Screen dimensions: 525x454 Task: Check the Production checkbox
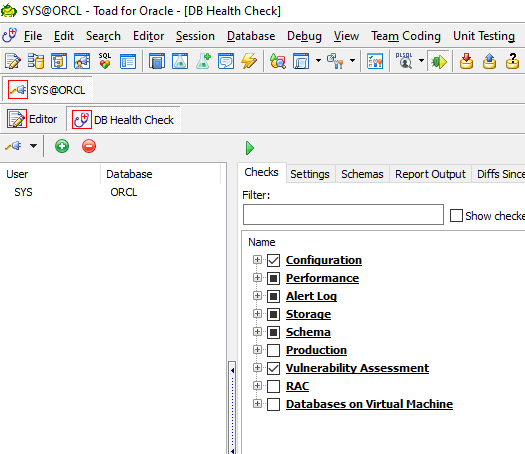(274, 351)
